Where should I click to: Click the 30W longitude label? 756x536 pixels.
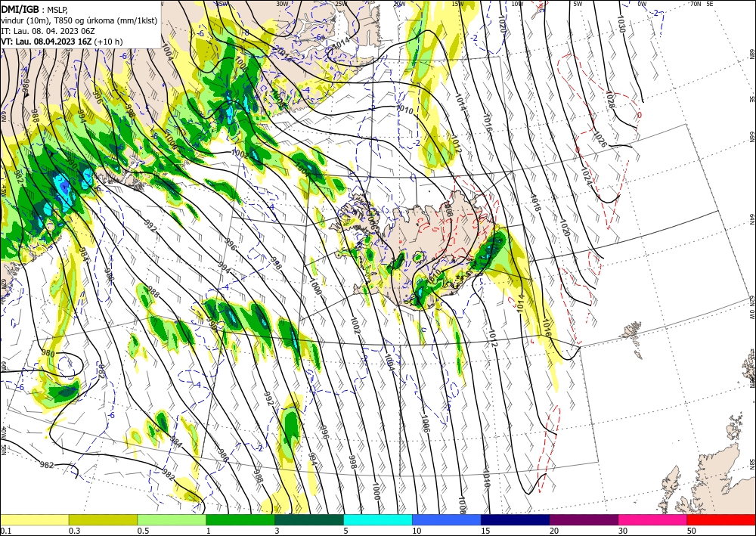tap(282, 4)
